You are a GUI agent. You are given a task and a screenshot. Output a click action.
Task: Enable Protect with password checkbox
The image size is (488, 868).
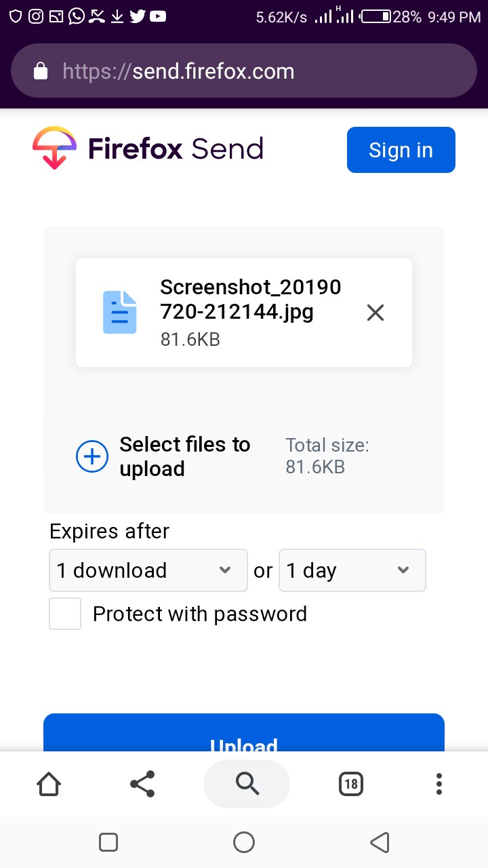[x=65, y=614]
